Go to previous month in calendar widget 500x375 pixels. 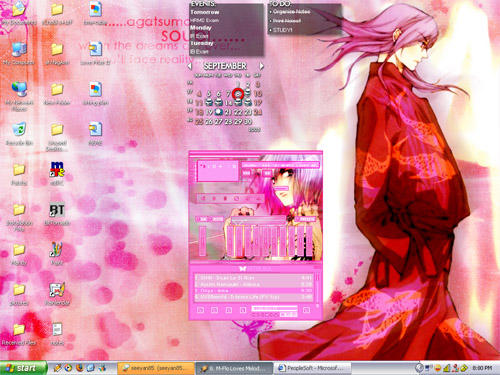click(x=190, y=66)
